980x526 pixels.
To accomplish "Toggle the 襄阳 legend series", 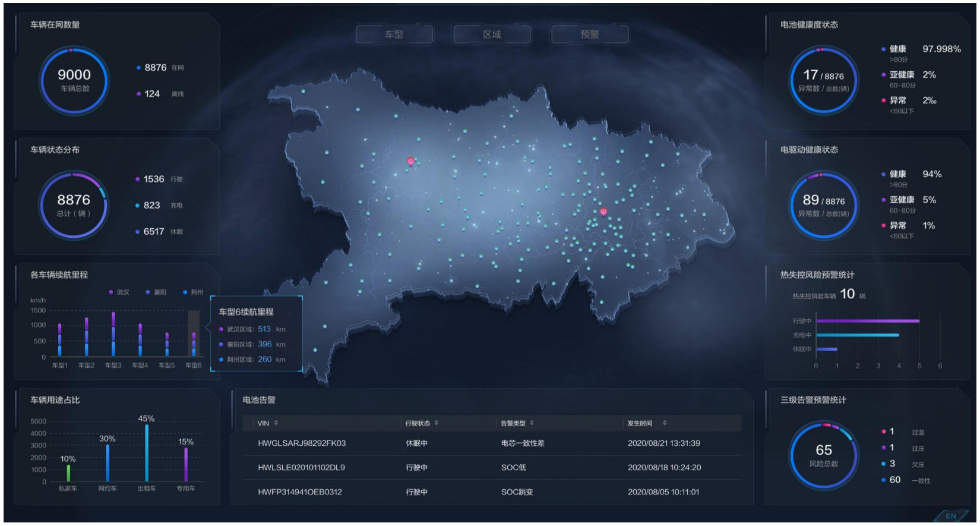I will [x=156, y=292].
